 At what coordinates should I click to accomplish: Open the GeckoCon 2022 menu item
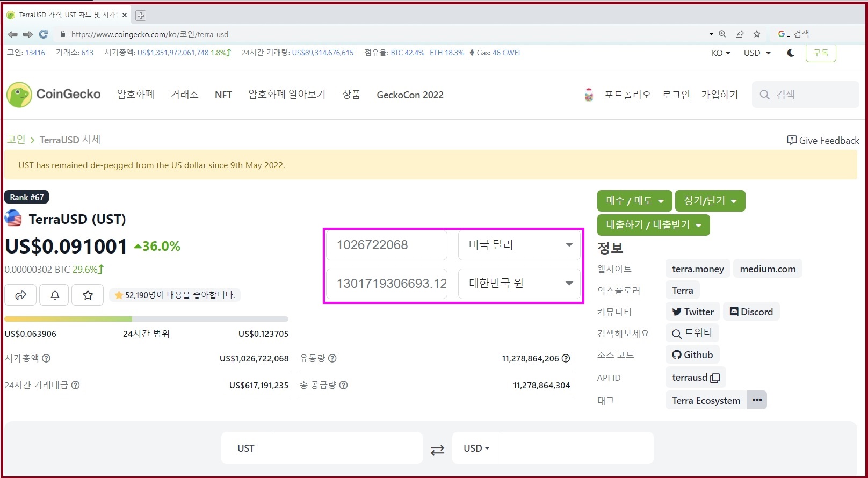pyautogui.click(x=410, y=95)
